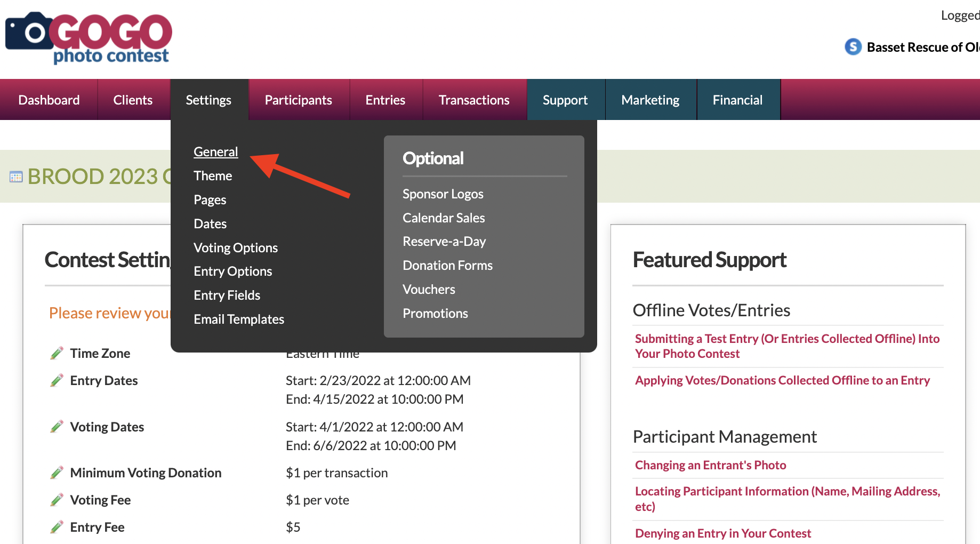Viewport: 980px width, 544px height.
Task: Select Donation Forms under Optional
Action: click(447, 265)
